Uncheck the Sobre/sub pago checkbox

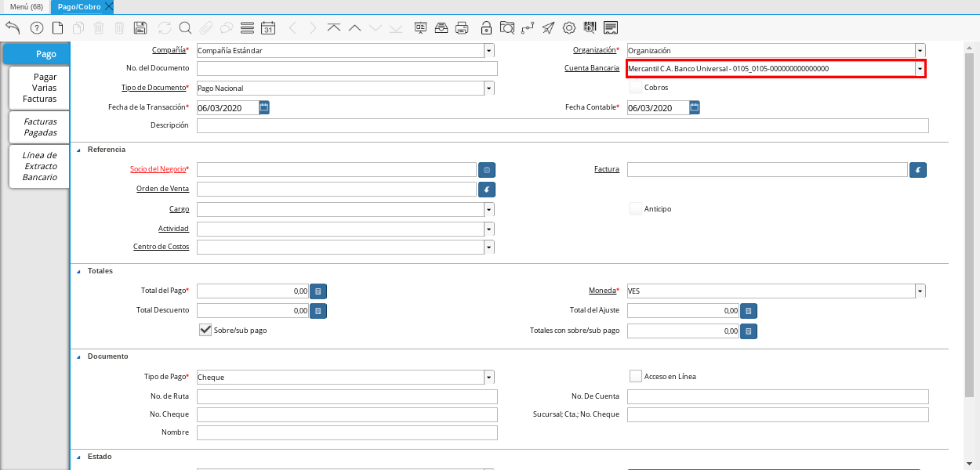pyautogui.click(x=205, y=331)
